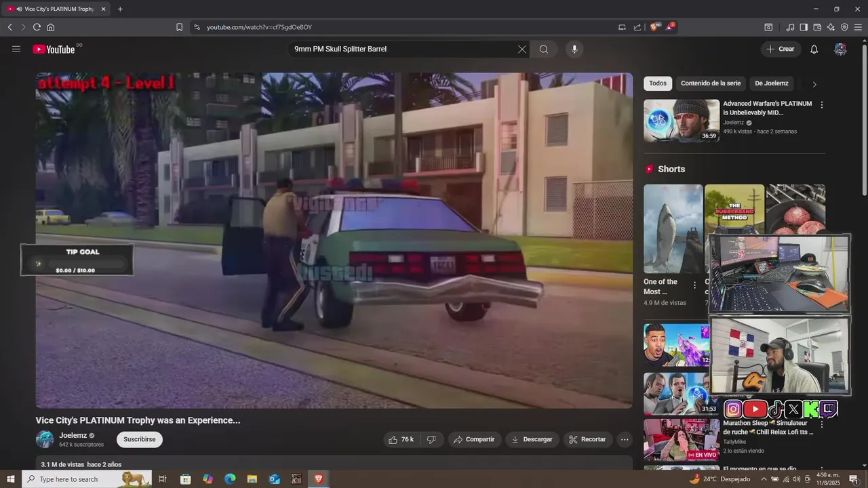This screenshot has width=868, height=488.
Task: Launch Microsoft Edge from taskbar
Action: point(230,479)
